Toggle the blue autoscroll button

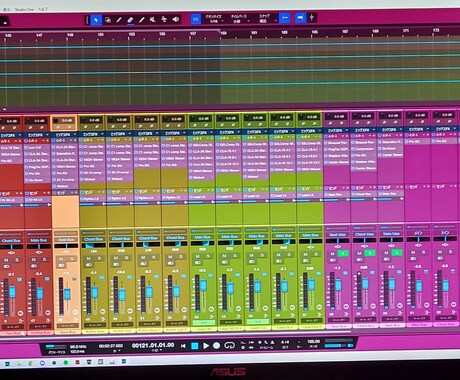(x=300, y=17)
